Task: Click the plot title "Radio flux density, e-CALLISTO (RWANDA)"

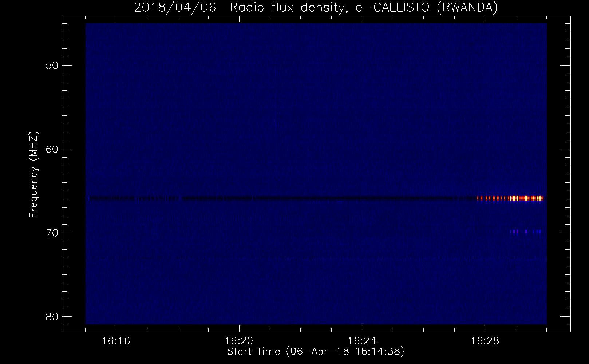Action: [364, 8]
